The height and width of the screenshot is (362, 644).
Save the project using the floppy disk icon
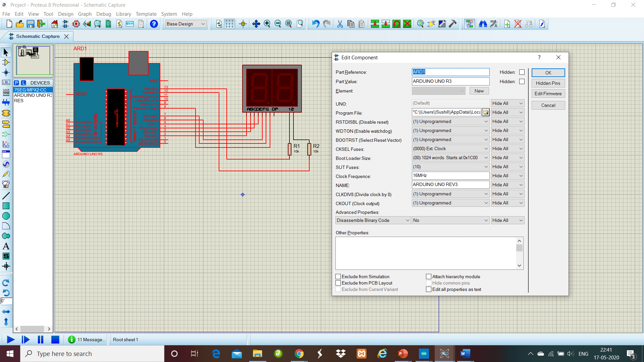point(31,24)
